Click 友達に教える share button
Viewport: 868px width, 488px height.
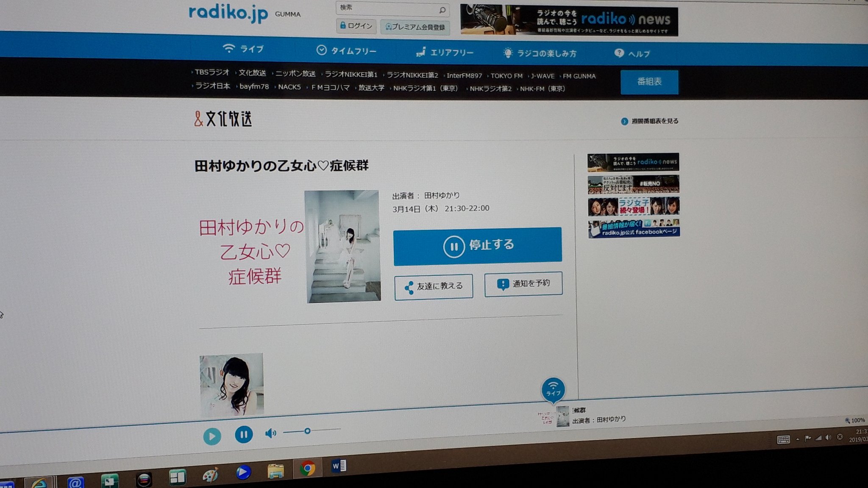pyautogui.click(x=434, y=287)
